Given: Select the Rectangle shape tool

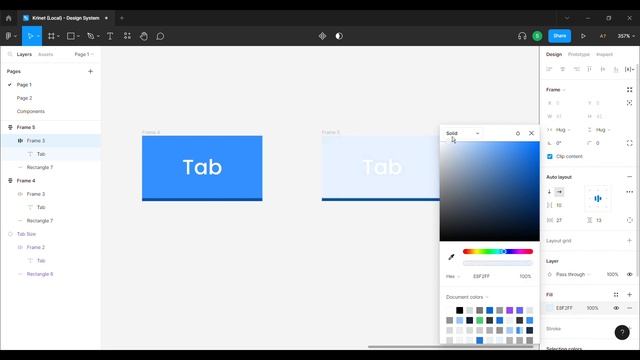Looking at the screenshot, I should (70, 36).
